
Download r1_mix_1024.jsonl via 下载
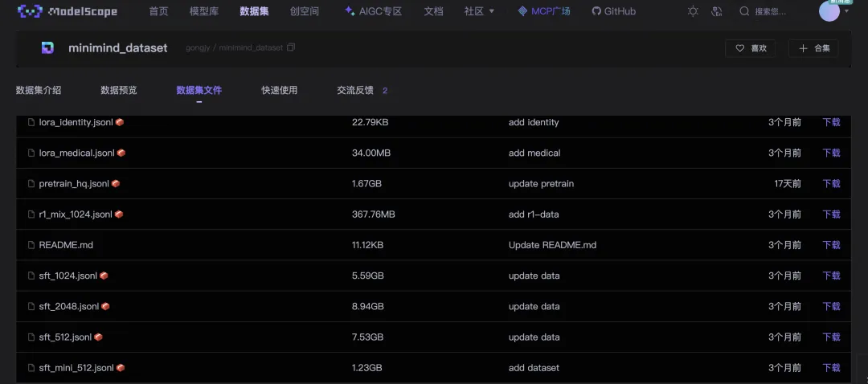tap(831, 214)
